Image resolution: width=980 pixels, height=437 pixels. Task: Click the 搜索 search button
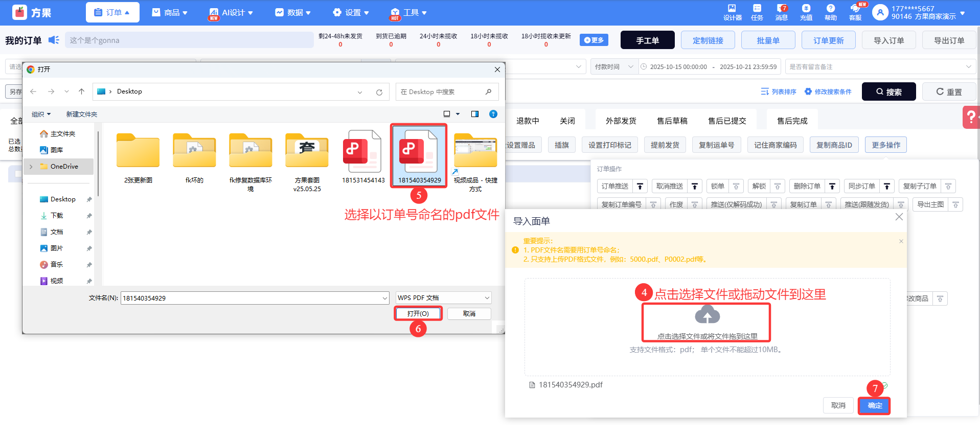888,92
